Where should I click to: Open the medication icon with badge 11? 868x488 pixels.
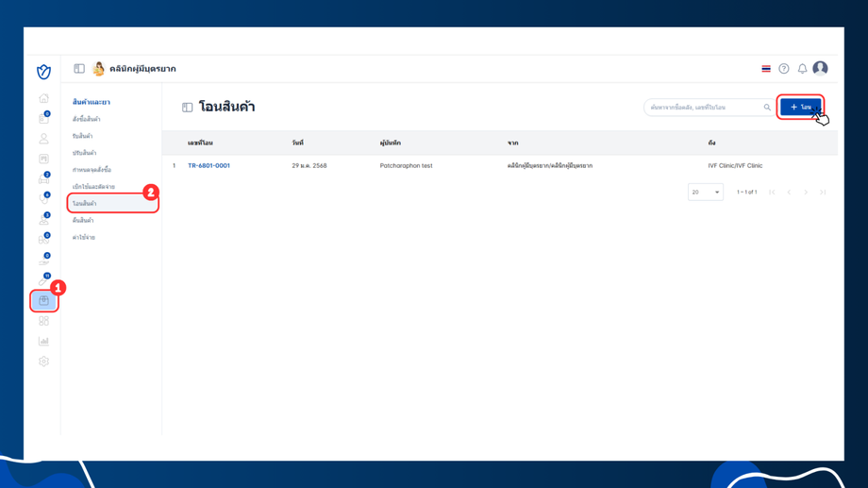tap(43, 280)
